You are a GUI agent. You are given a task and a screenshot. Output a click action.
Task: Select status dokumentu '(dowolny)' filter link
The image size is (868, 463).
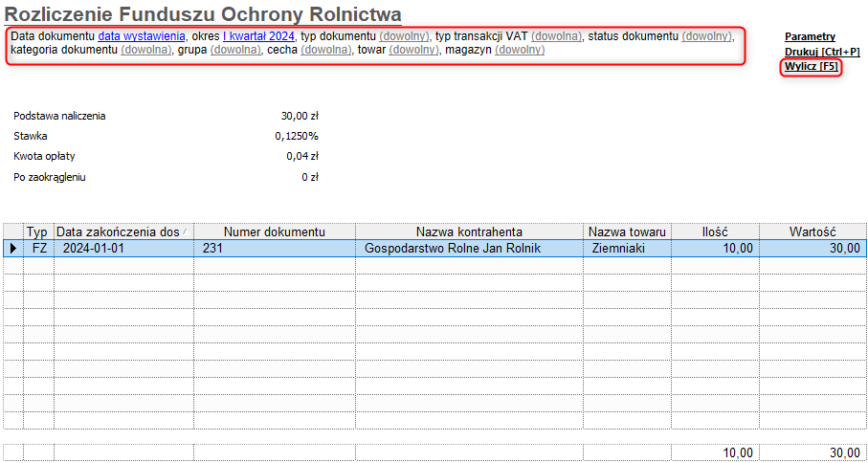707,37
